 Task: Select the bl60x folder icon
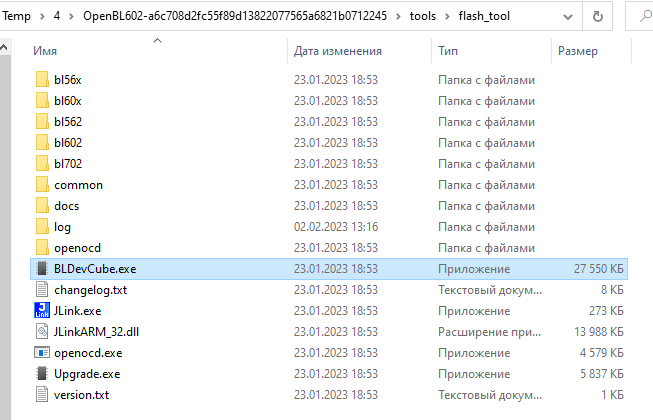point(42,100)
